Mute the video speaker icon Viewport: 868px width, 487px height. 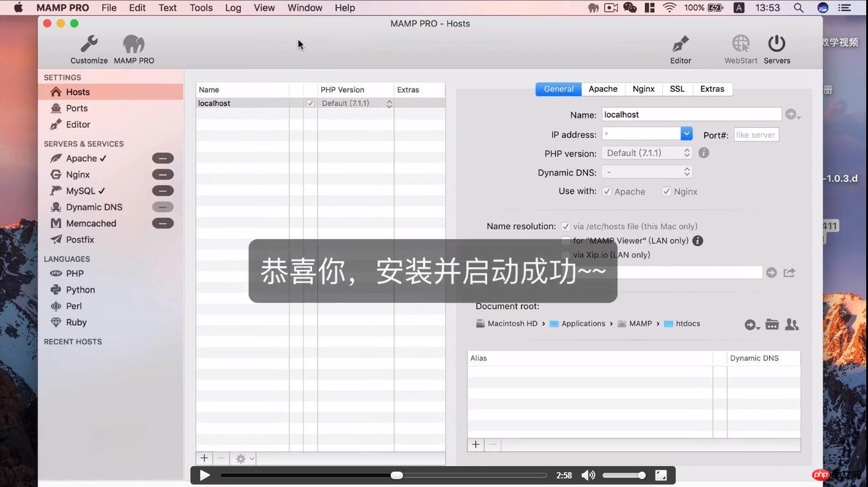pos(588,475)
